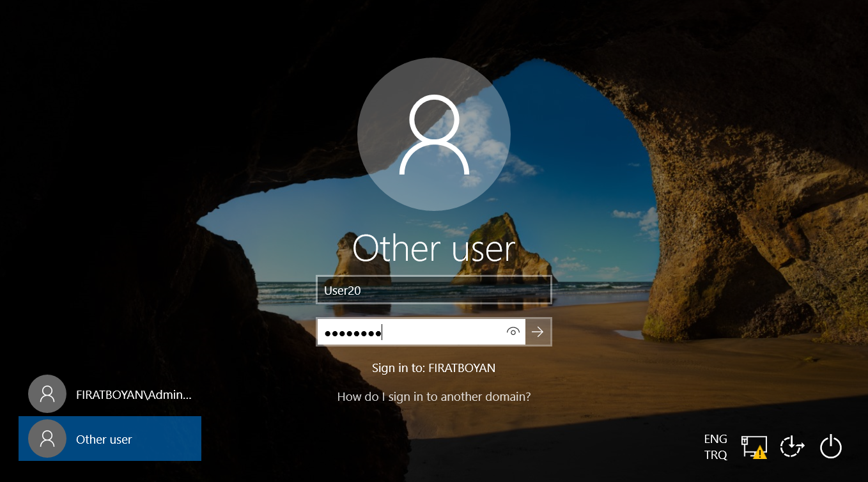This screenshot has height=482, width=868.
Task: Switch the ENG TRQ input language indicator
Action: pos(716,447)
